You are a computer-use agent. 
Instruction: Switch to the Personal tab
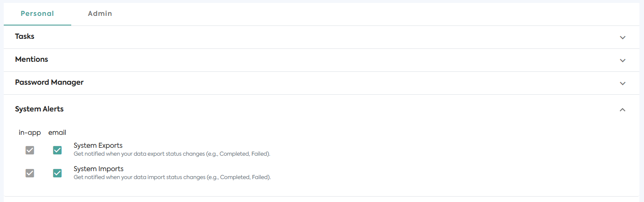point(37,13)
